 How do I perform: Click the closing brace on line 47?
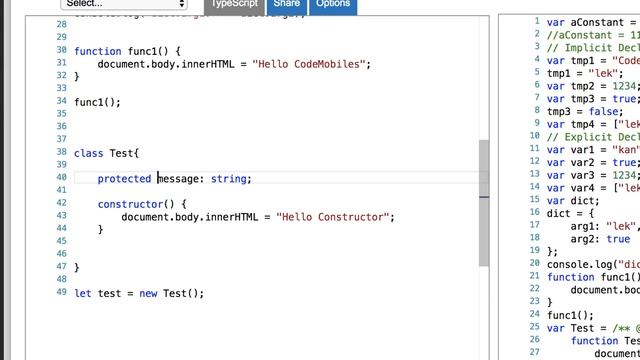(77, 268)
